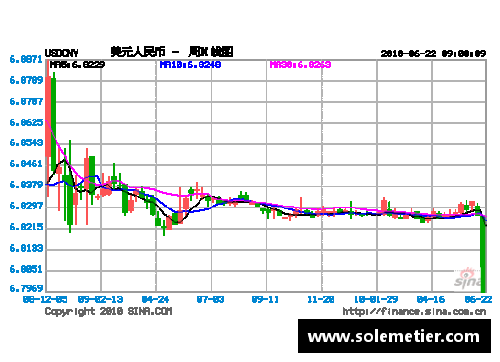500x362 pixels.
Task: Click the USDCNY ticker symbol
Action: pos(61,53)
